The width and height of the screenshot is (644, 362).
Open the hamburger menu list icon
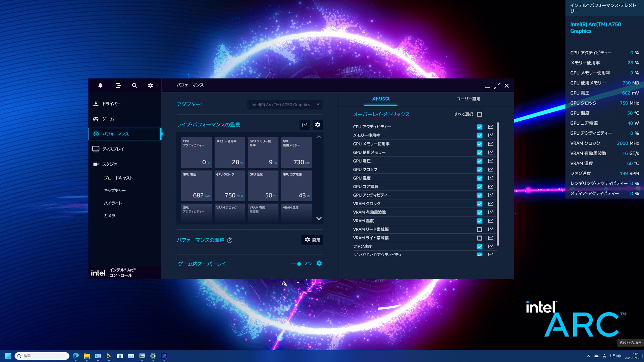pos(118,85)
